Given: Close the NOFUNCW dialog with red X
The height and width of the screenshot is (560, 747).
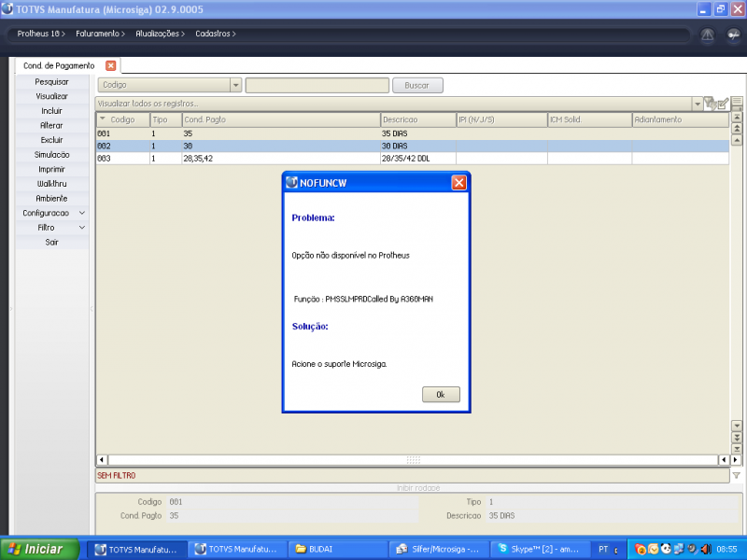Looking at the screenshot, I should coord(458,183).
